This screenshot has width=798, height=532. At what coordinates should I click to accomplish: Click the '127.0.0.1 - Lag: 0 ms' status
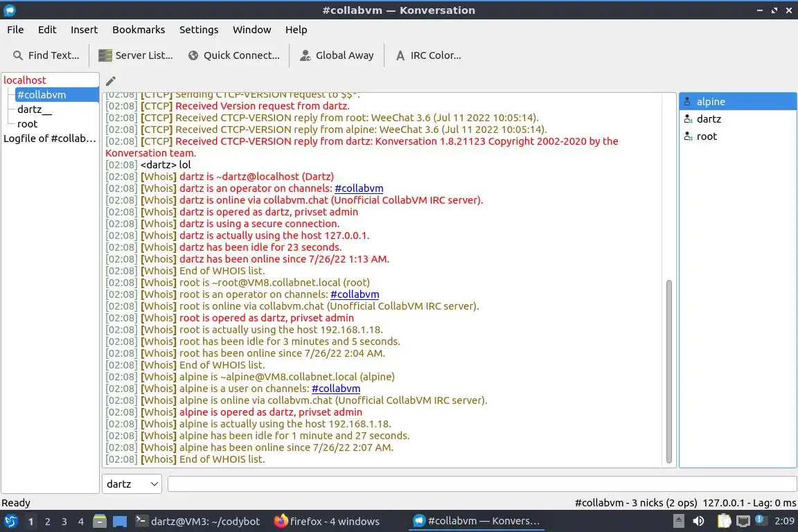click(x=750, y=503)
